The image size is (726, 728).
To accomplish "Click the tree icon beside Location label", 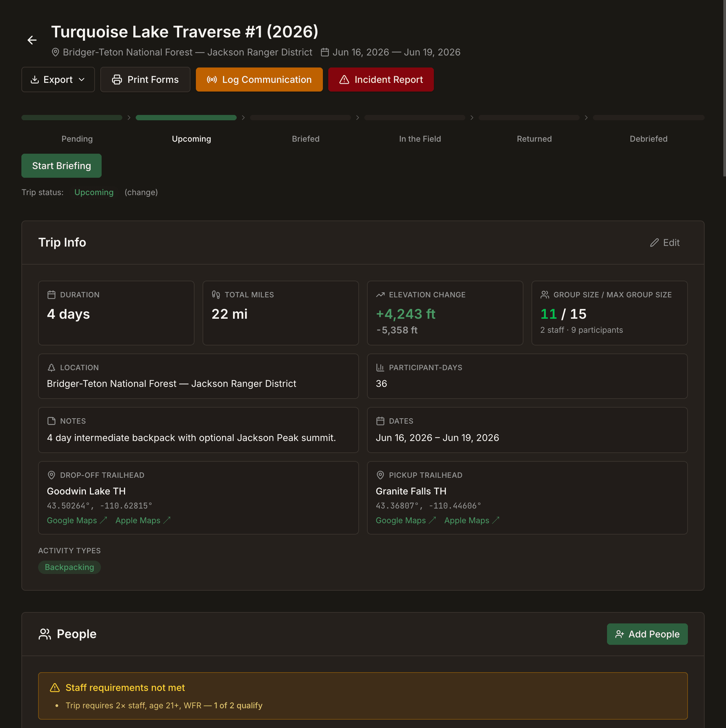I will [x=51, y=368].
